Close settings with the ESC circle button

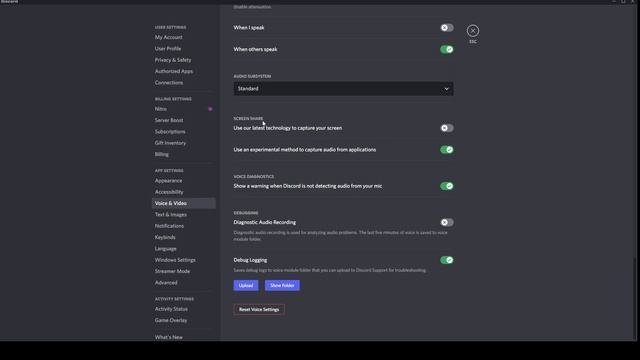click(473, 31)
